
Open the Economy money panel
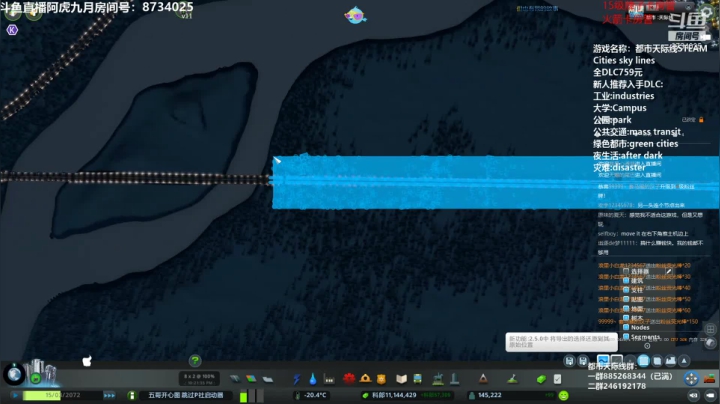(541, 379)
